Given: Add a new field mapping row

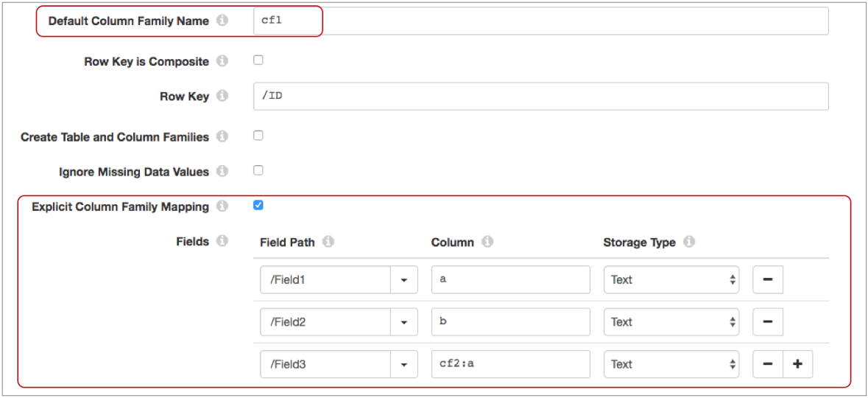Looking at the screenshot, I should [x=797, y=364].
